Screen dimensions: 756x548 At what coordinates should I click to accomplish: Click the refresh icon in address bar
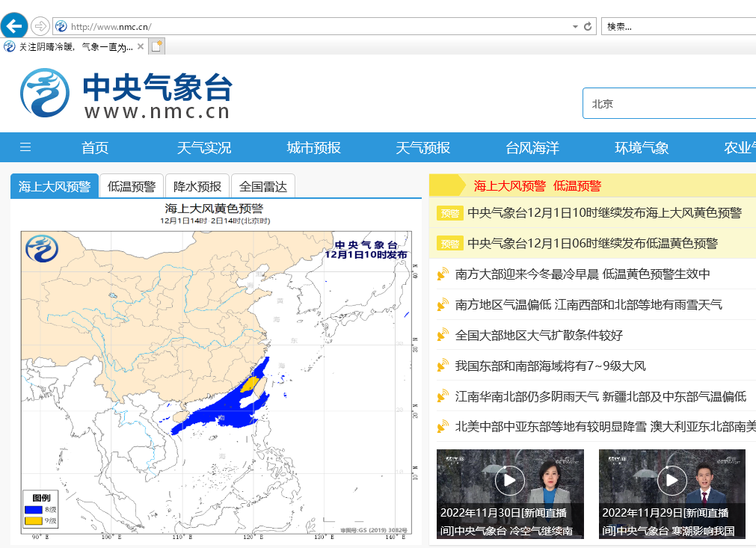click(x=588, y=26)
